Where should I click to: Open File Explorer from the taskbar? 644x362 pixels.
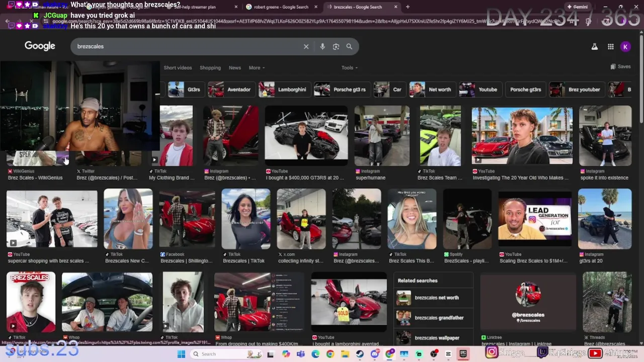point(345,354)
